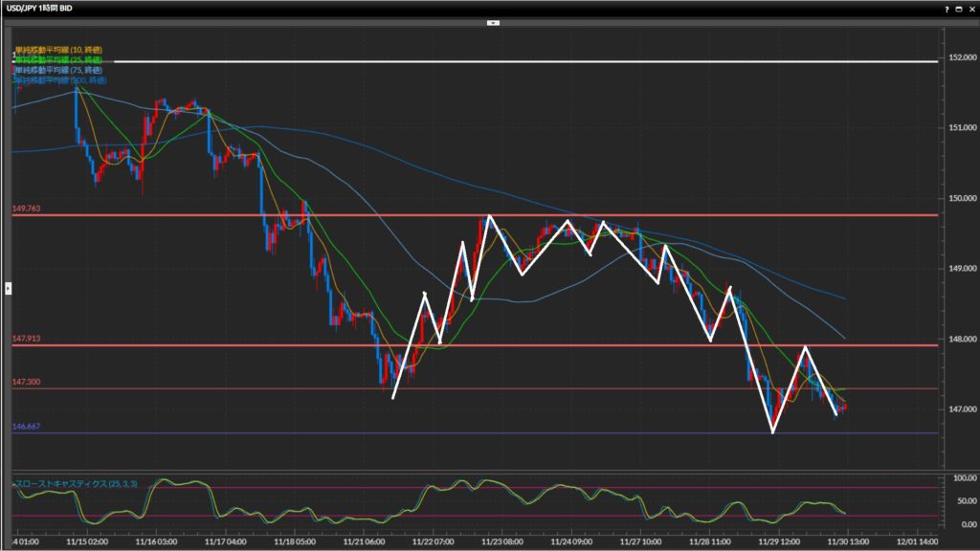Expand the left side panel arrow

tap(9, 286)
